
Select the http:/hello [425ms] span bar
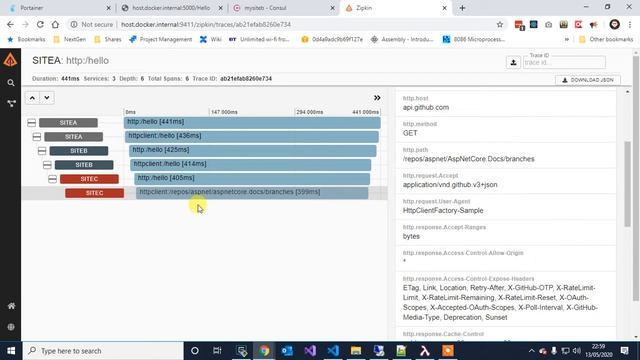pyautogui.click(x=253, y=151)
